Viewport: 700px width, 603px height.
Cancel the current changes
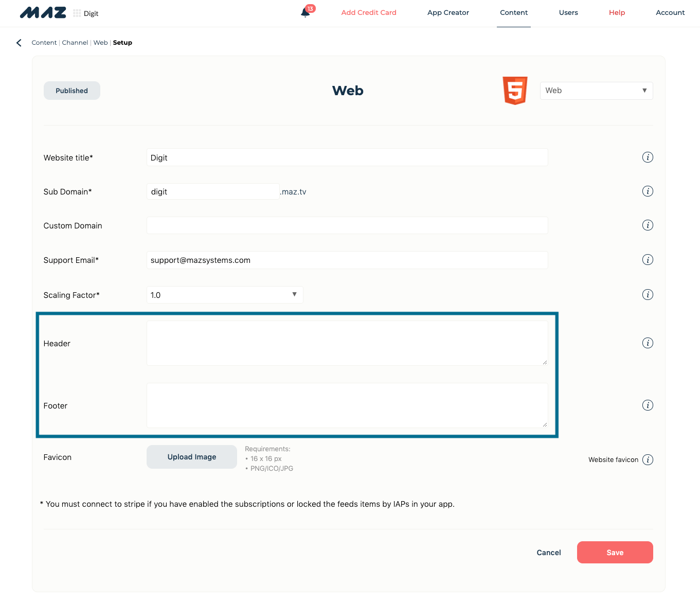coord(548,552)
